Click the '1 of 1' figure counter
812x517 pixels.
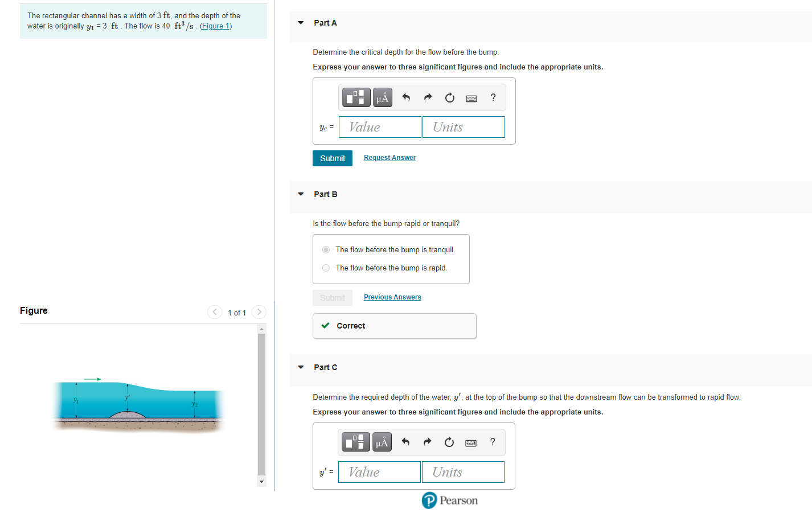pos(237,313)
